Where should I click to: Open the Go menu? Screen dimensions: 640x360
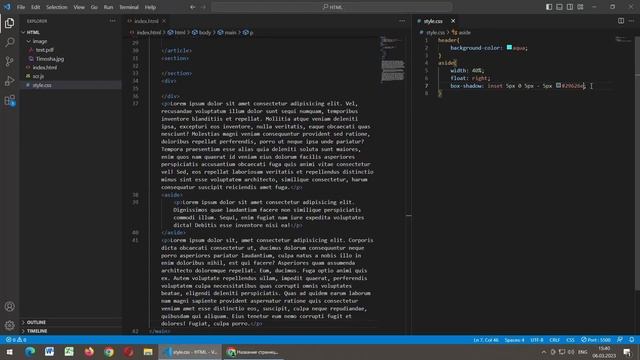click(94, 7)
